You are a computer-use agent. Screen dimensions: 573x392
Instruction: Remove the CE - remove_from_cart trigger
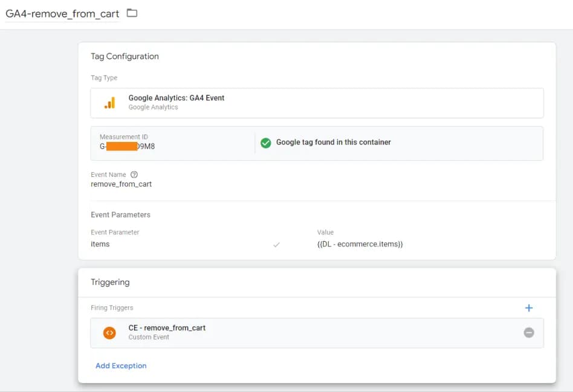(x=529, y=332)
